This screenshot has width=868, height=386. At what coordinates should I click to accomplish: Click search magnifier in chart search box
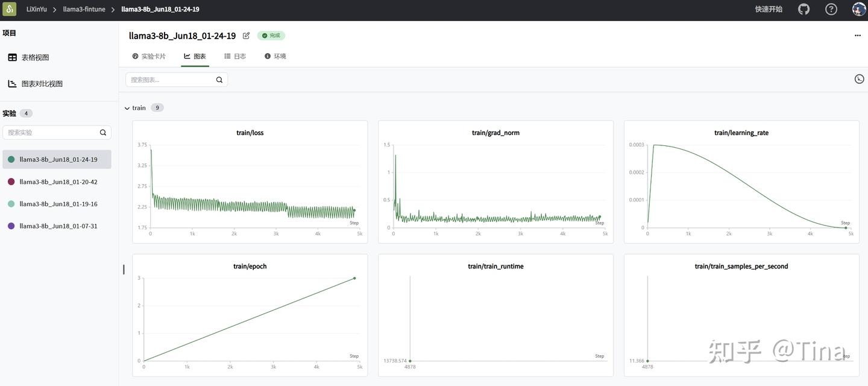(x=219, y=80)
